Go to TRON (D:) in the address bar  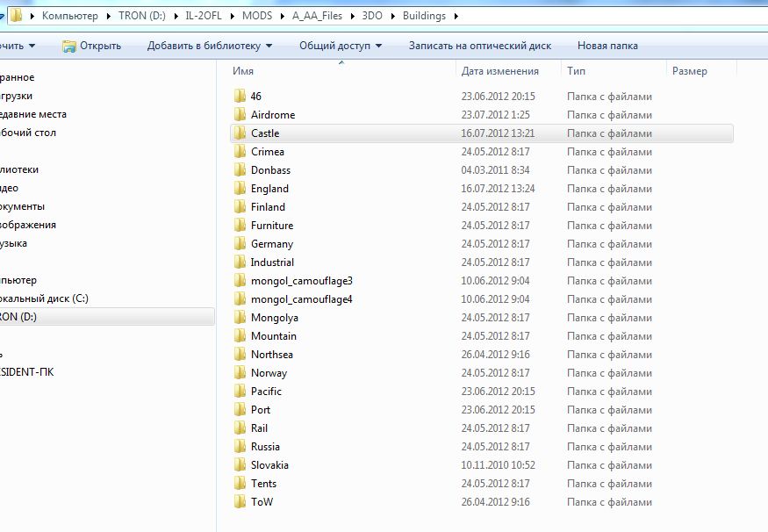pos(142,16)
